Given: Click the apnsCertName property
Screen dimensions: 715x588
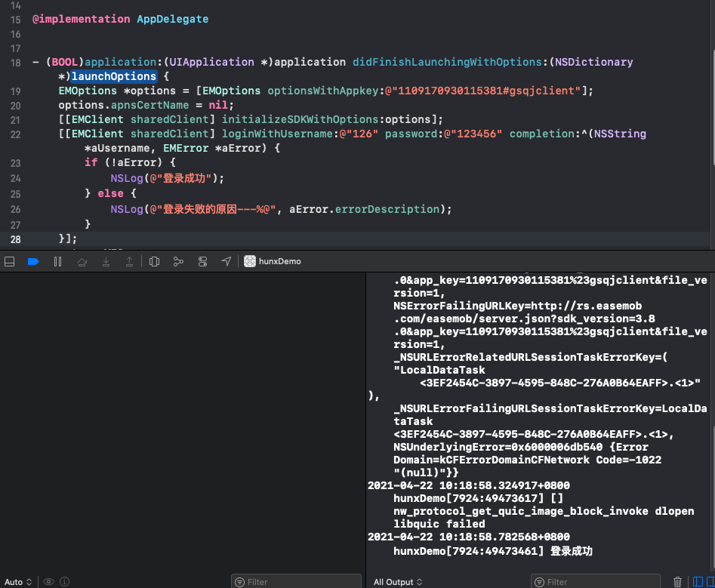Looking at the screenshot, I should pos(149,105).
